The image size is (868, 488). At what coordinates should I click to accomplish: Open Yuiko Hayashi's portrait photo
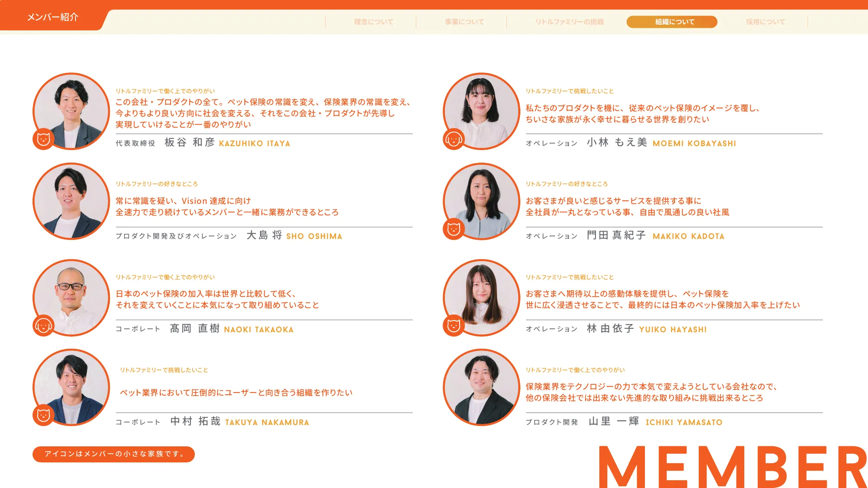(x=481, y=298)
